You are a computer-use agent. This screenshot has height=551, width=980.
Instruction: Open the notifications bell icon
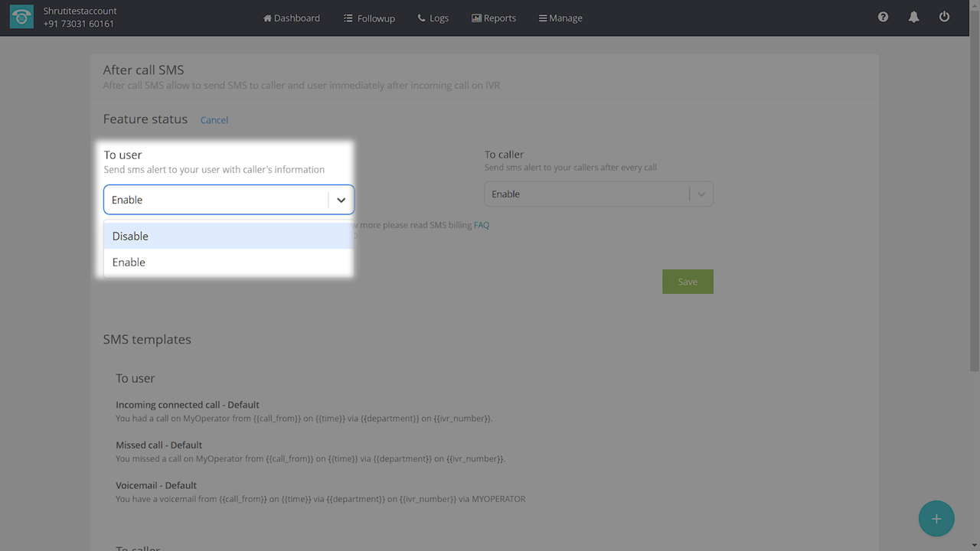pos(913,17)
